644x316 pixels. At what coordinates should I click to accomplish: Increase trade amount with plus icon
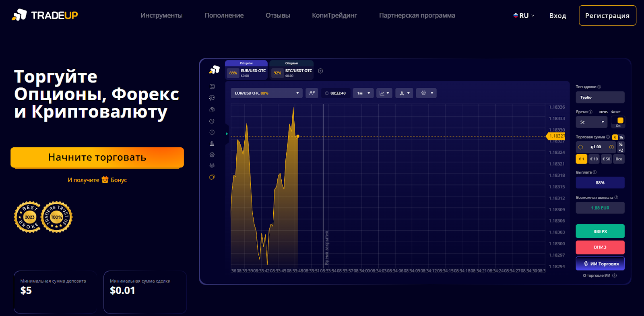tap(611, 147)
